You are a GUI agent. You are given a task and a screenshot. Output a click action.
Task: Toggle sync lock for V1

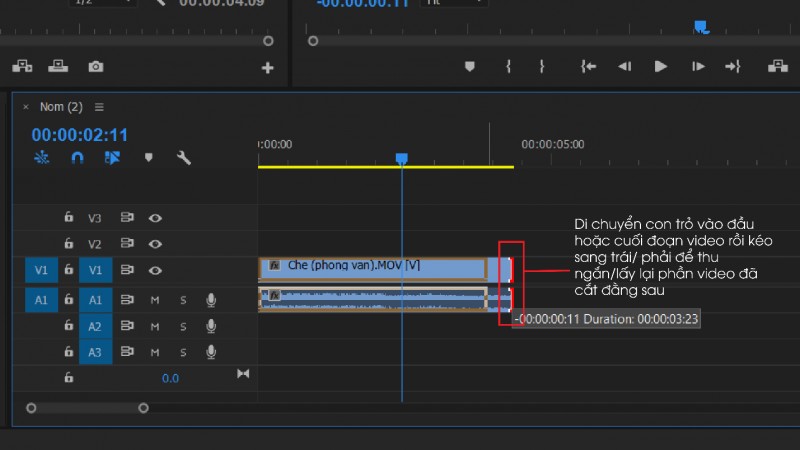(x=127, y=269)
